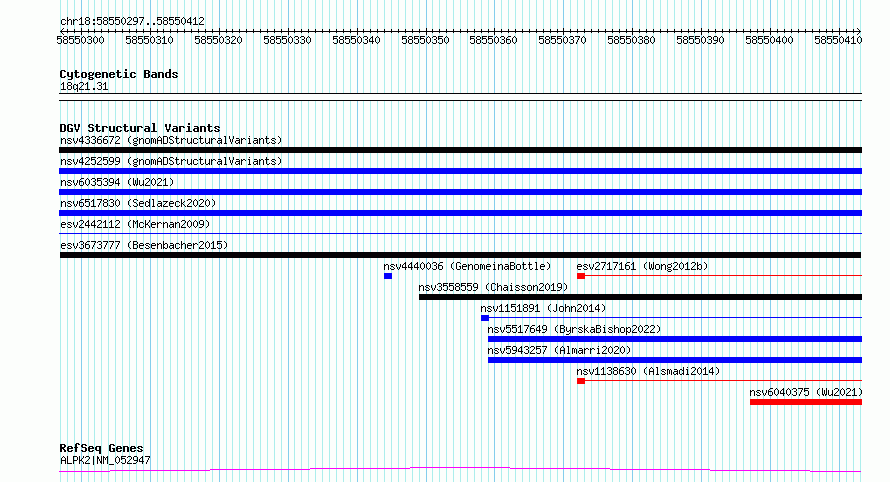Click ruler position 58550310
Screen dimensions: 890x482
click(149, 40)
